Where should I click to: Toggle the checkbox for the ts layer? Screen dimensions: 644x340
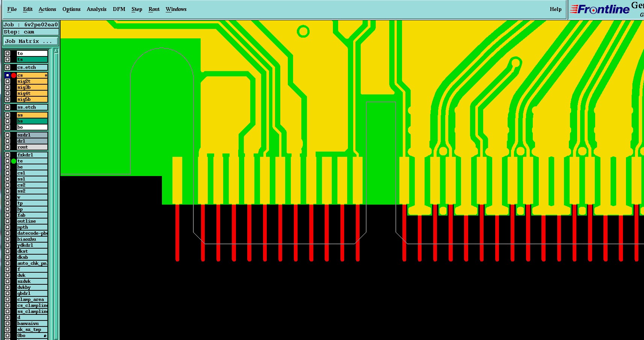point(8,59)
